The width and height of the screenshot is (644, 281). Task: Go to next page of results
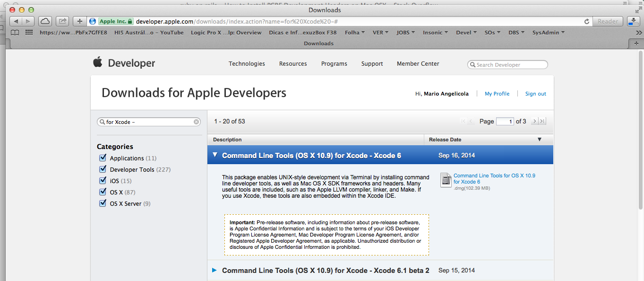pyautogui.click(x=534, y=122)
